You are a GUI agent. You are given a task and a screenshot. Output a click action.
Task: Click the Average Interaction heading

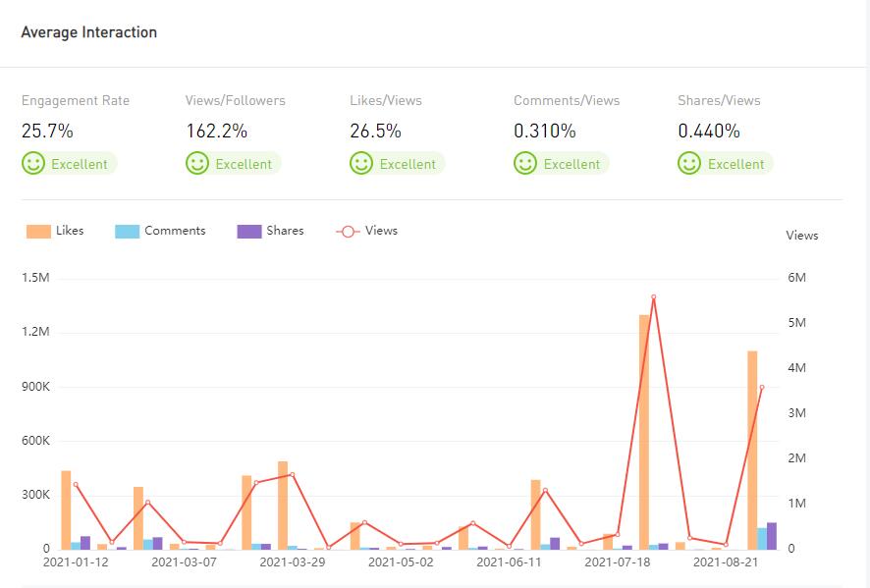tap(89, 32)
